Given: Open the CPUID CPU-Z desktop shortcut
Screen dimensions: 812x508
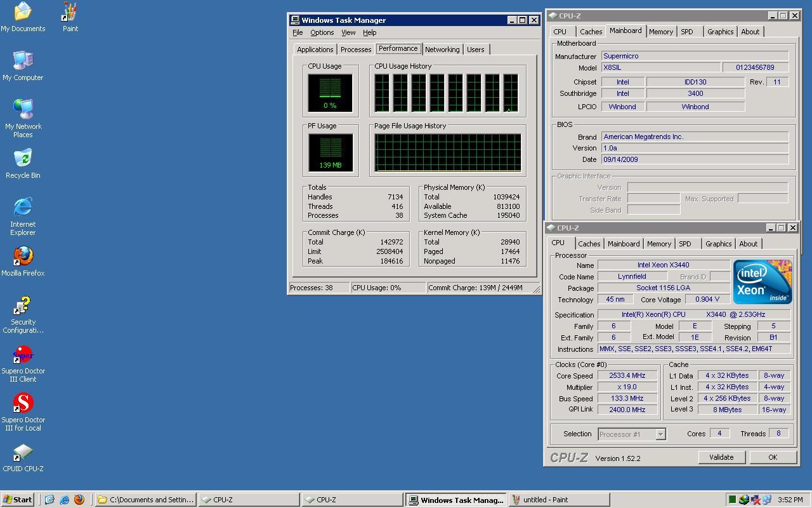Looking at the screenshot, I should tap(23, 458).
